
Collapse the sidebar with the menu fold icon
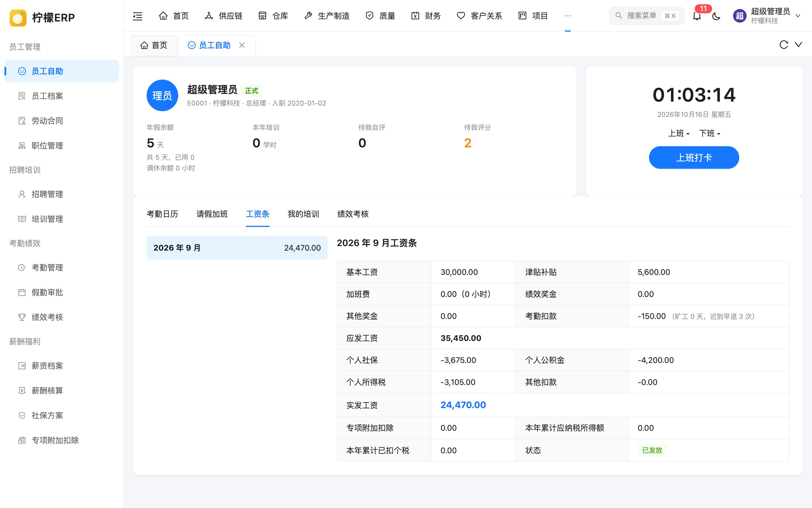[138, 16]
